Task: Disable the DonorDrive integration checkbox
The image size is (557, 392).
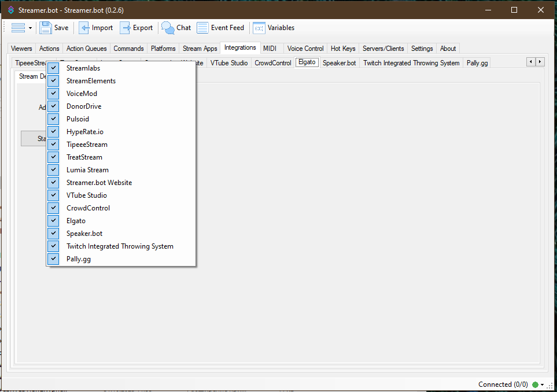Action: click(53, 106)
